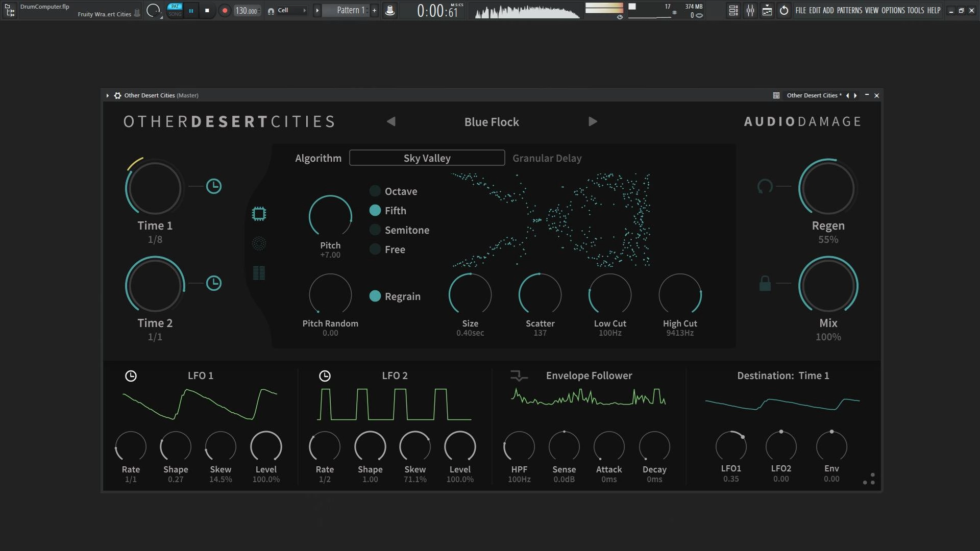Toggle LFO 2 sync clock icon
Viewport: 980px width, 551px height.
[325, 376]
